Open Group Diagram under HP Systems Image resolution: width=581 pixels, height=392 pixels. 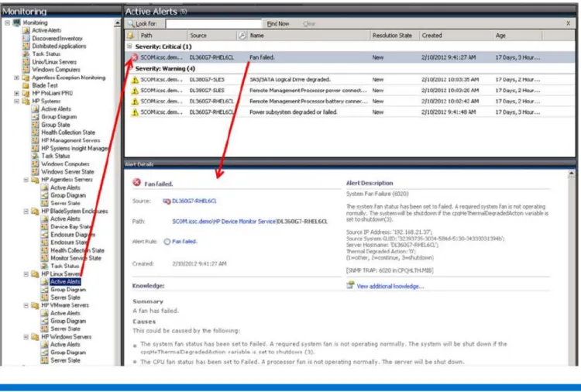point(59,117)
